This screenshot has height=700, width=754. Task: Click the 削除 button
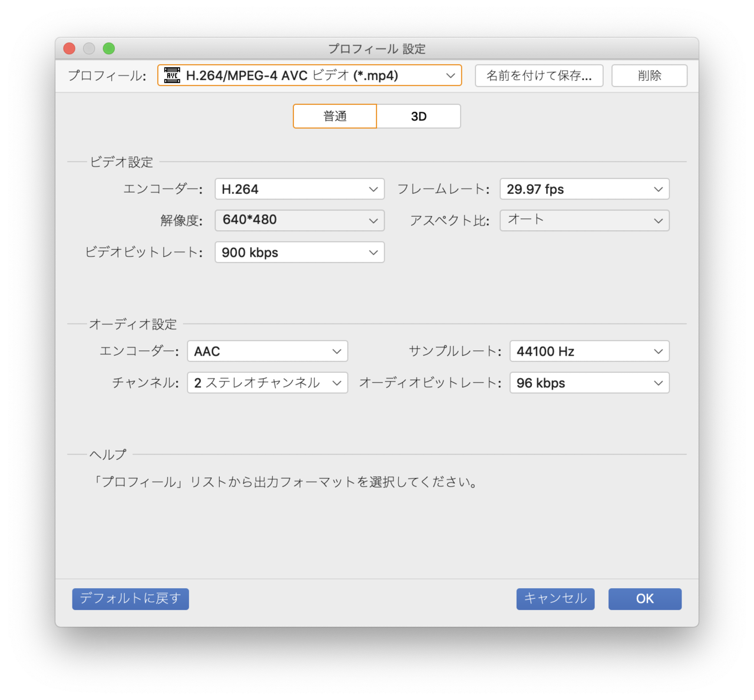click(x=649, y=75)
